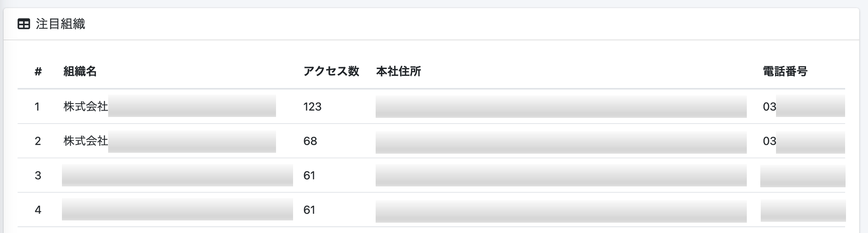
Task: Open second 株式会社 organization name in row 2
Action: pyautogui.click(x=170, y=141)
